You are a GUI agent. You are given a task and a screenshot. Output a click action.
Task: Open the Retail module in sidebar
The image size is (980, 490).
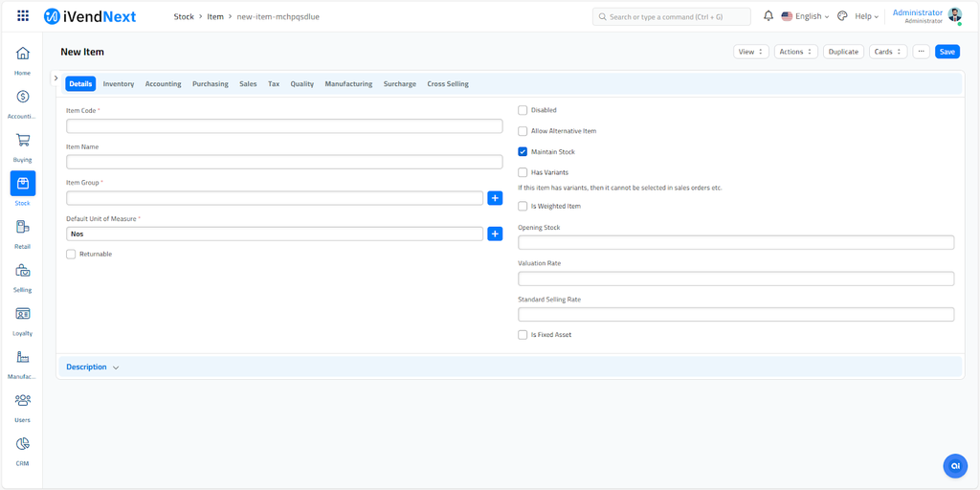pyautogui.click(x=22, y=227)
